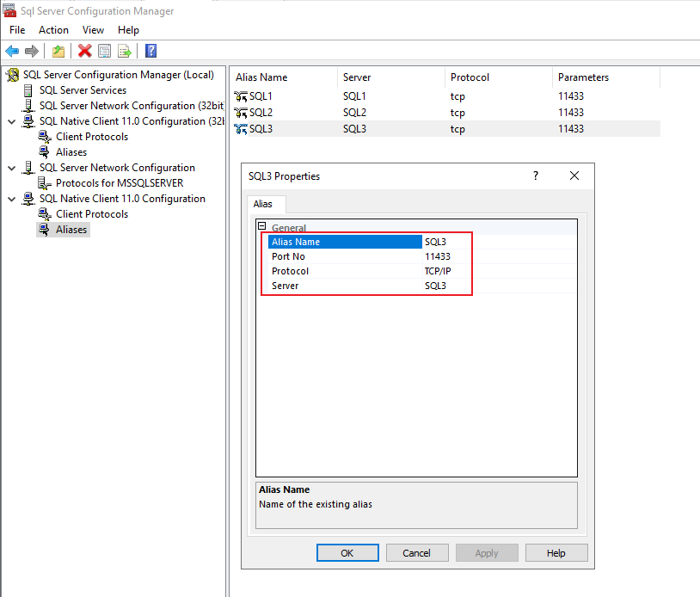Click Client Protocols icon under 32-bit Native Client
This screenshot has width=700, height=597.
pyautogui.click(x=44, y=137)
